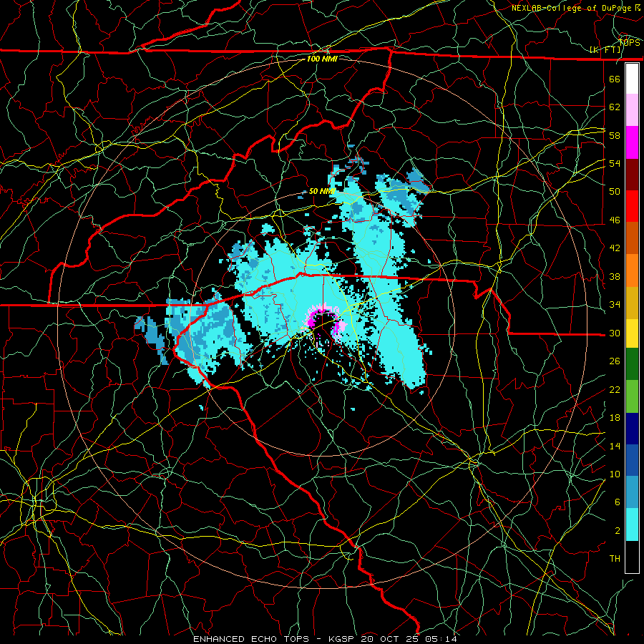
Task: Click the cyan 2 kft legend swatch
Action: pos(632,525)
